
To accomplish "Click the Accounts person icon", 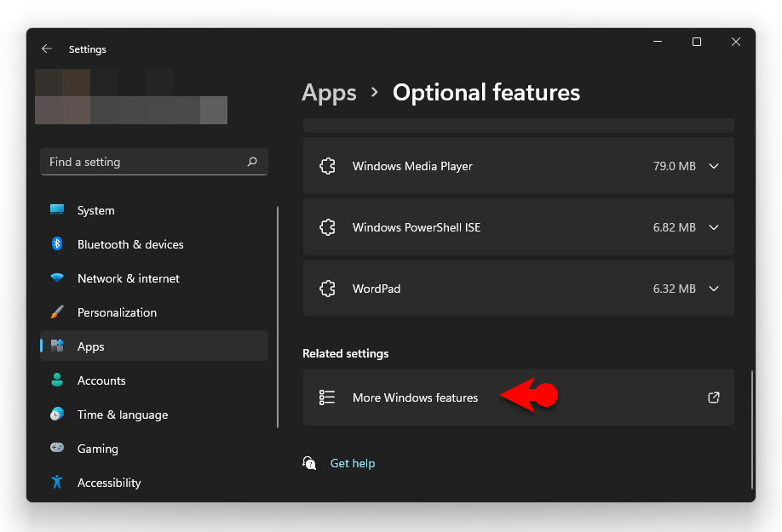I will tap(57, 380).
